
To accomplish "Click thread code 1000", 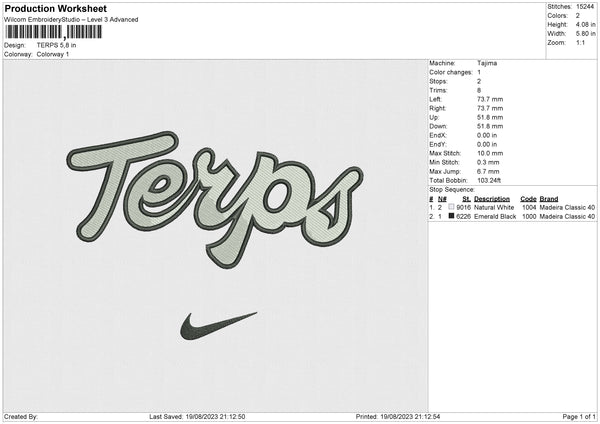I will coord(529,217).
